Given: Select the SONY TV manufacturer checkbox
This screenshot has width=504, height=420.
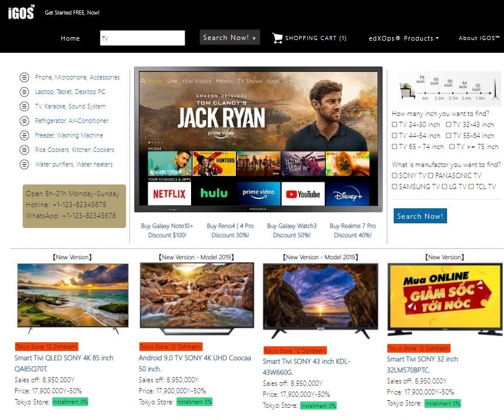Looking at the screenshot, I should [x=394, y=176].
